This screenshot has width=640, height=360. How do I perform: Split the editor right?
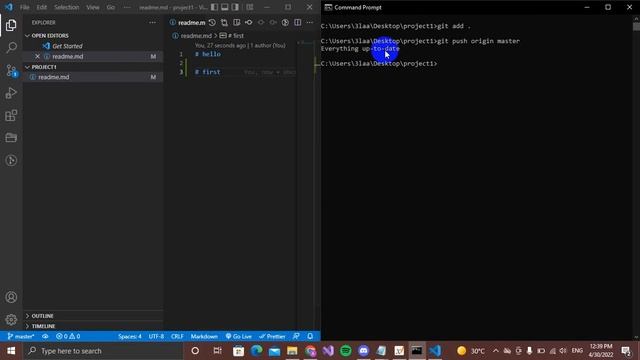tap(298, 22)
